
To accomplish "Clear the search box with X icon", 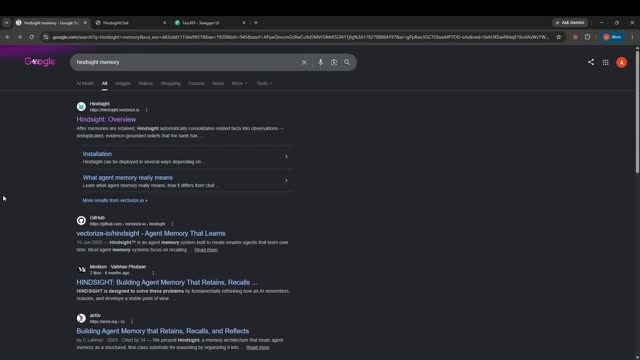I will (304, 62).
